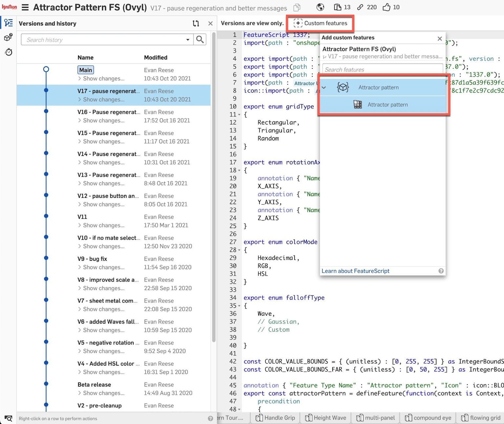
Task: Expand changes for V17 version entry
Action: coord(80,99)
